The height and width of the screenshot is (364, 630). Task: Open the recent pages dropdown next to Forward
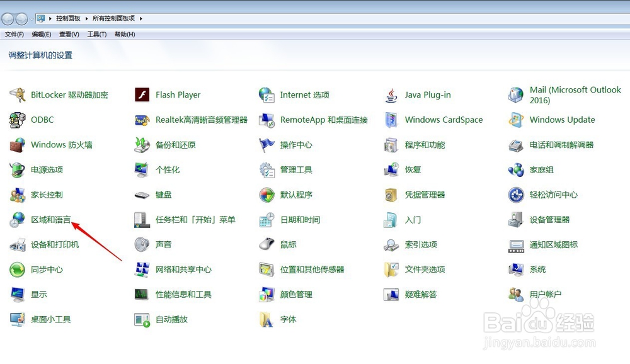point(31,19)
